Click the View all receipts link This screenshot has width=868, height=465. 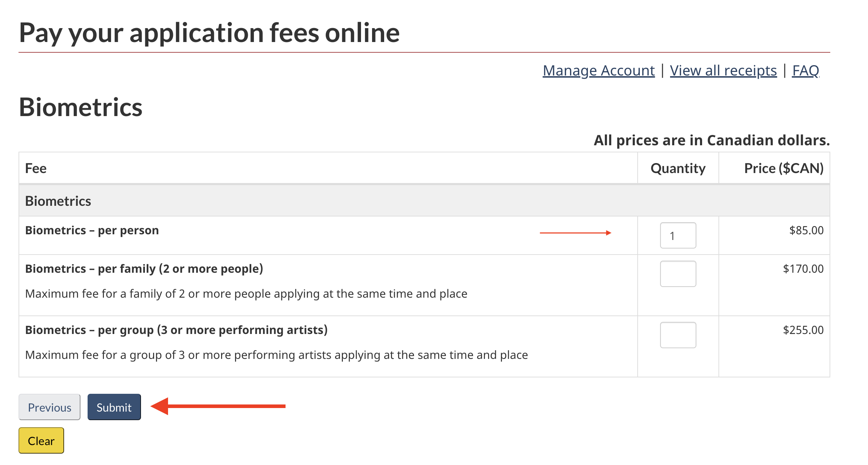pos(723,70)
